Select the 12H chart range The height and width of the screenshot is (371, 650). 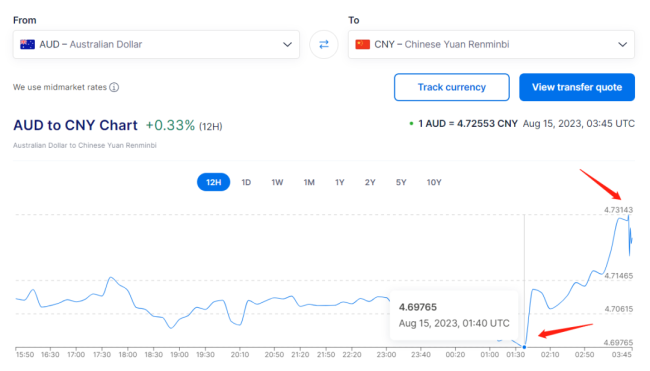pos(213,182)
